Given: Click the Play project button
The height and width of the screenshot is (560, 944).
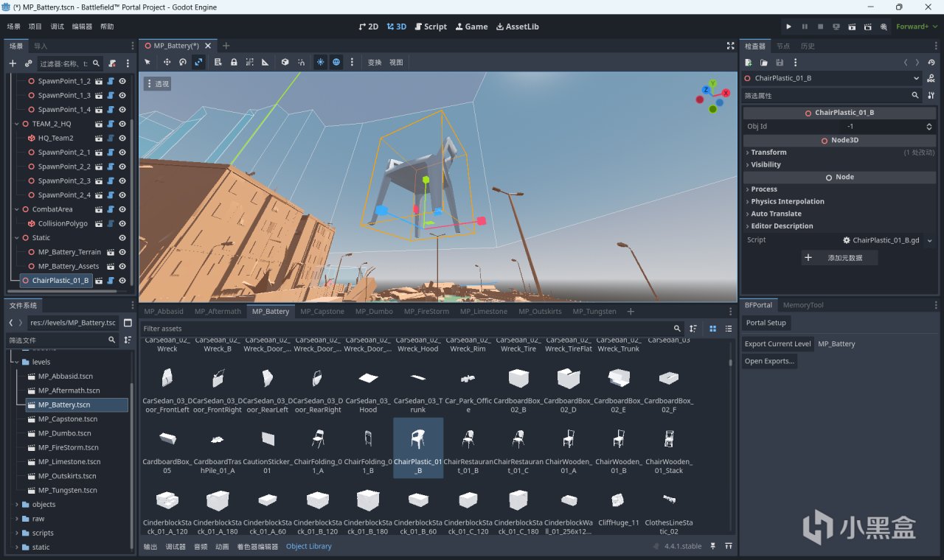Looking at the screenshot, I should point(788,27).
